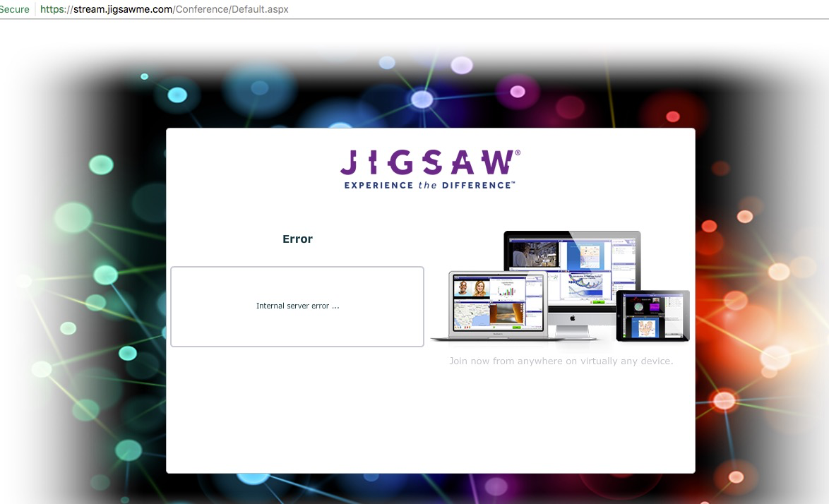Click the iPad tablet image

(x=652, y=316)
